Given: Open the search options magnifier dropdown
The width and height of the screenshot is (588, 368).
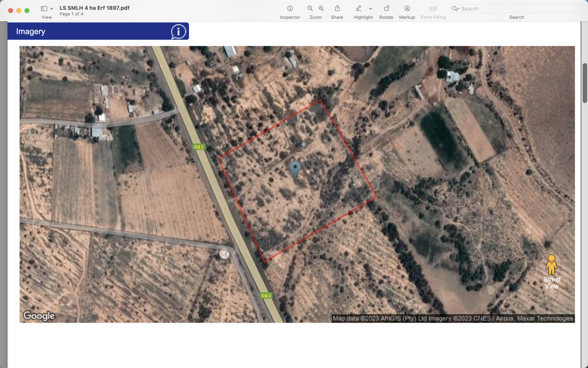Looking at the screenshot, I should coord(455,9).
